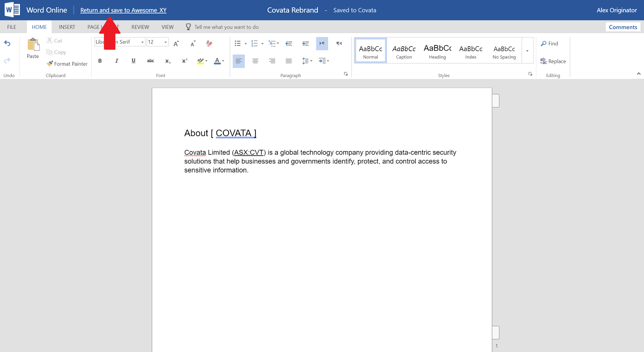Open the FILE tab
644x352 pixels.
(x=12, y=27)
